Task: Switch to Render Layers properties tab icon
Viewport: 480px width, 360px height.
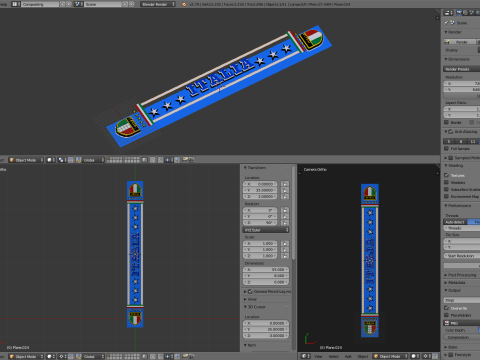Action: pos(465,13)
